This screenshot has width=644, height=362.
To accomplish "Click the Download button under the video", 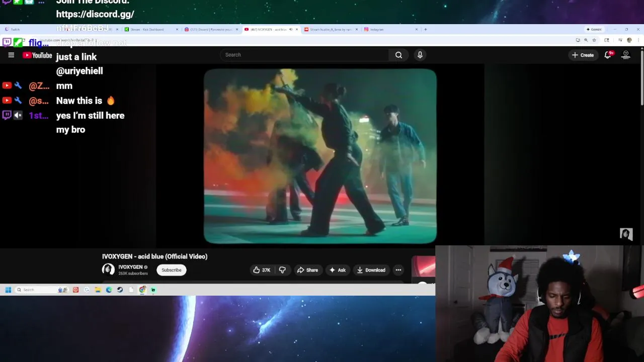I will click(371, 270).
